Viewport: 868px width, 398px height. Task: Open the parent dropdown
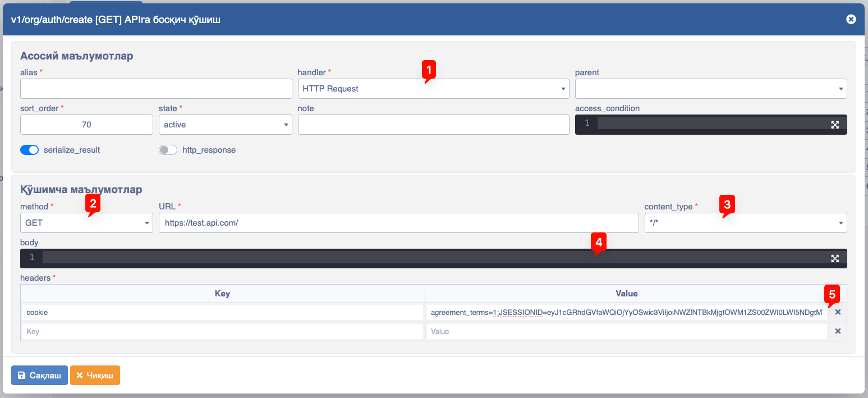tap(711, 89)
